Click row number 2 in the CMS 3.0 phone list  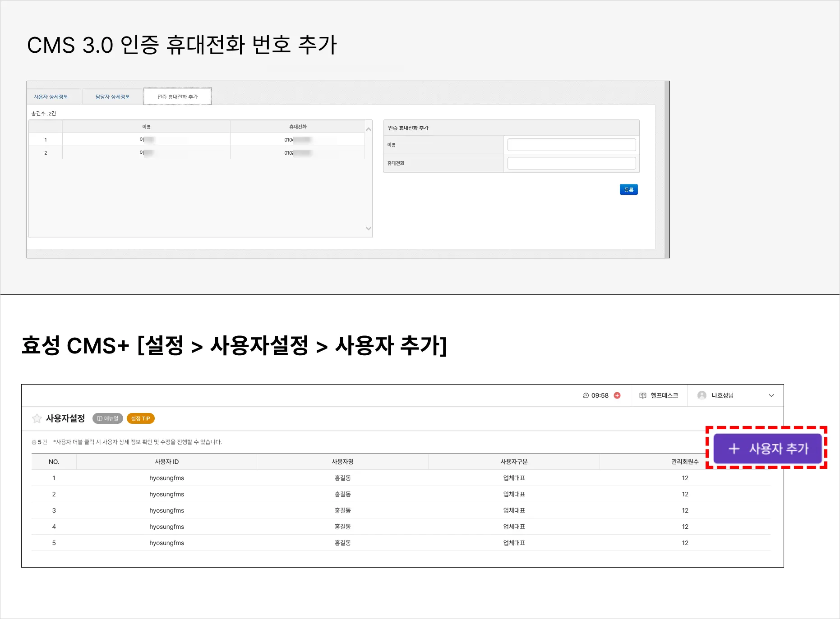coord(46,153)
